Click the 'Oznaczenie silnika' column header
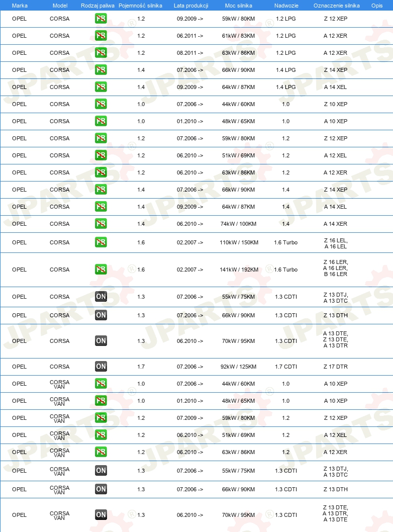 pos(336,6)
